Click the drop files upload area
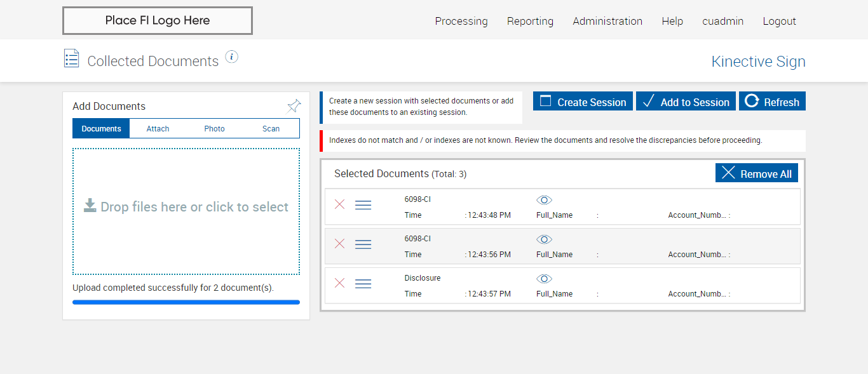The height and width of the screenshot is (374, 868). coord(186,211)
